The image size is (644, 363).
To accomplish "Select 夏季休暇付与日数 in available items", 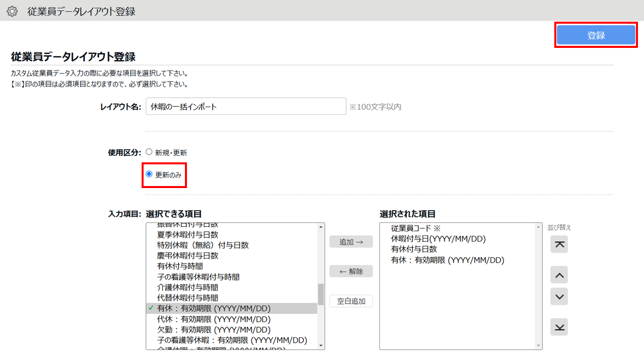I will pyautogui.click(x=231, y=234).
